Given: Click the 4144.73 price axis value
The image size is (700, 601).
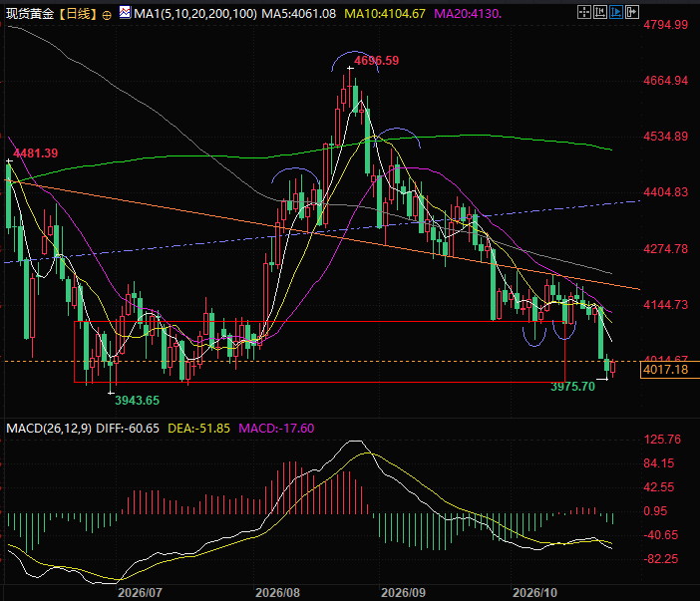Looking at the screenshot, I should (666, 305).
